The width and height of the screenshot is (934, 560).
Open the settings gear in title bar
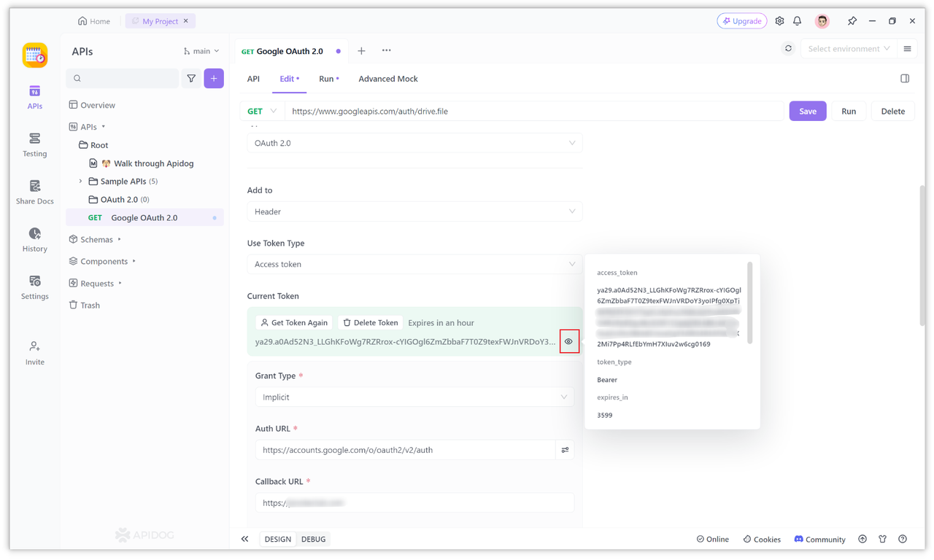[779, 21]
